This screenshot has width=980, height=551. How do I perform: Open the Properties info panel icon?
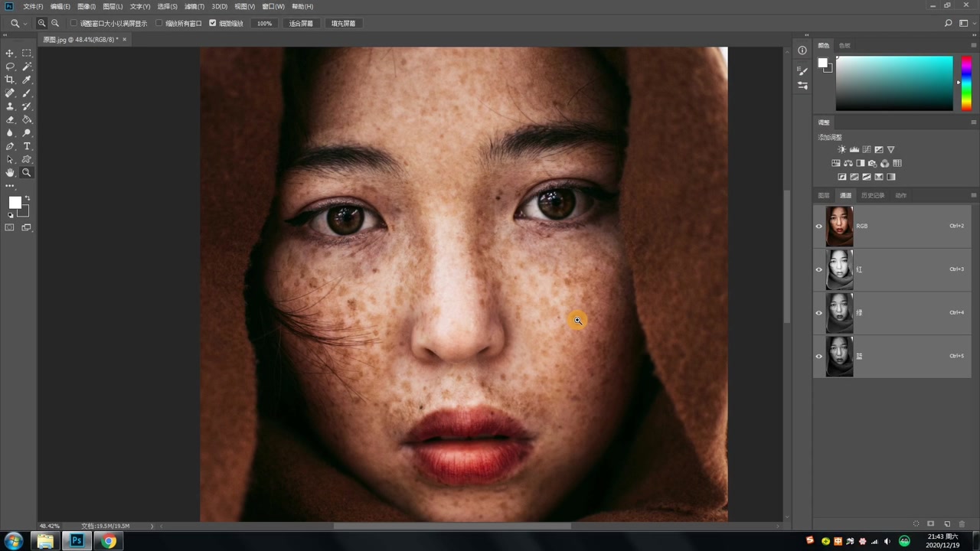(802, 51)
